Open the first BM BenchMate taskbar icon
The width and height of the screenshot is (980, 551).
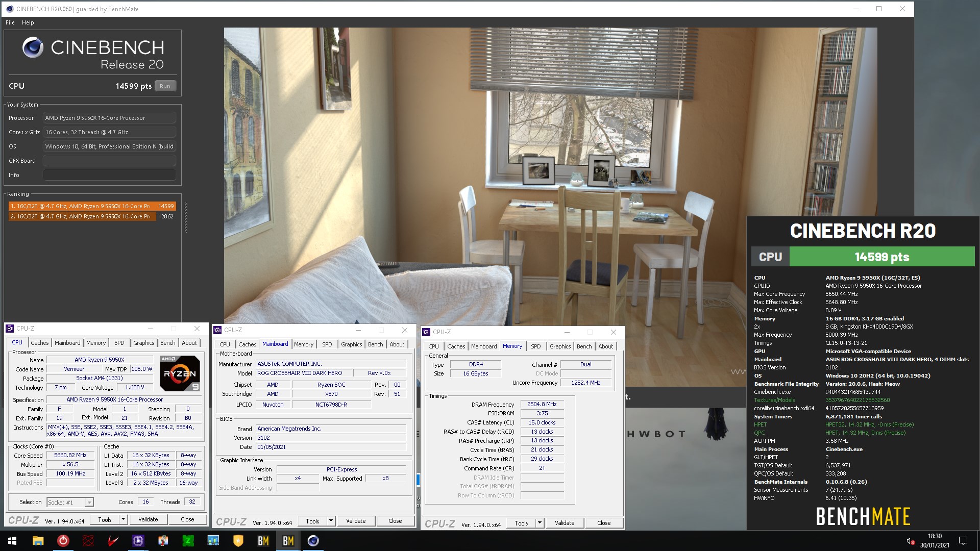[263, 541]
